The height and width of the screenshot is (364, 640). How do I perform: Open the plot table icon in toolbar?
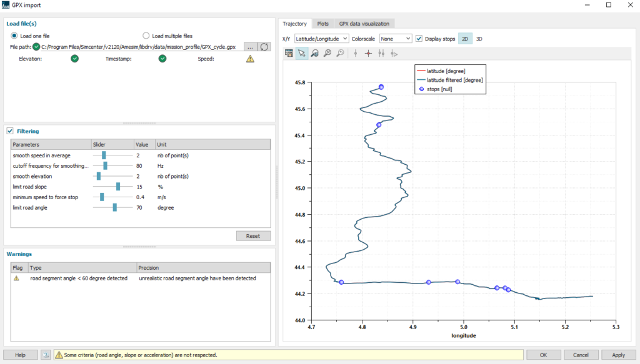pyautogui.click(x=289, y=54)
